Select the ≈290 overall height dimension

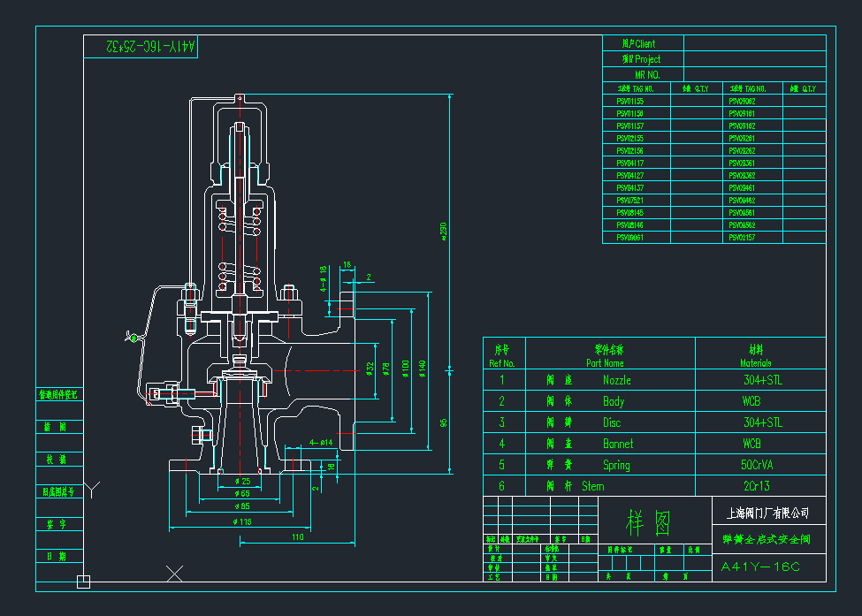443,230
